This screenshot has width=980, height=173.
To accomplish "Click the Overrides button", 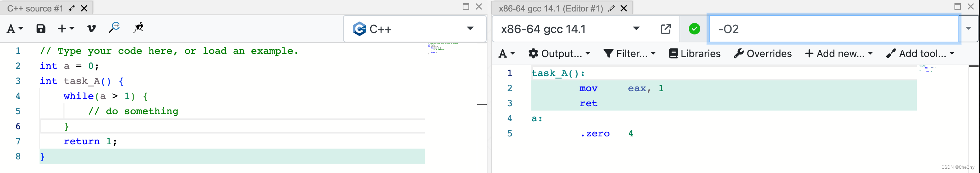I will tap(763, 53).
